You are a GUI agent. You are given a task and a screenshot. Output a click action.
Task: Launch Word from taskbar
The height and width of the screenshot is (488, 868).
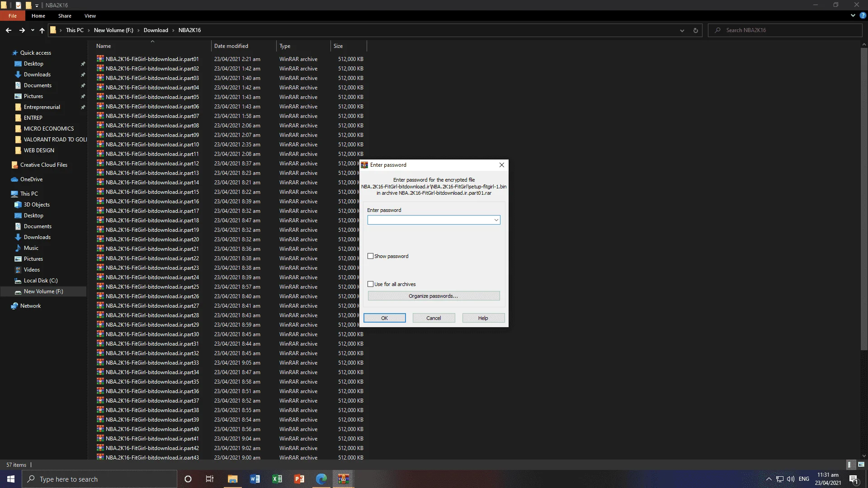(x=255, y=479)
